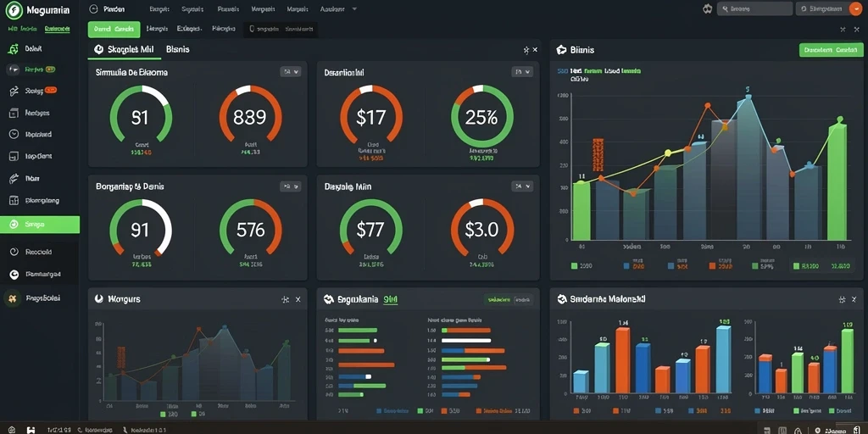This screenshot has height=434, width=868.
Task: Toggle the orange badge on Stodgy sidebar item
Action: pos(51,90)
